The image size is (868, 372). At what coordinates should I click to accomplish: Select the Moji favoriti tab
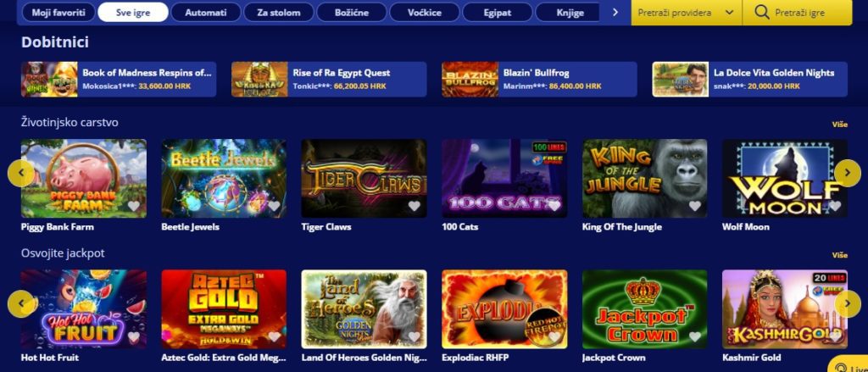point(58,12)
